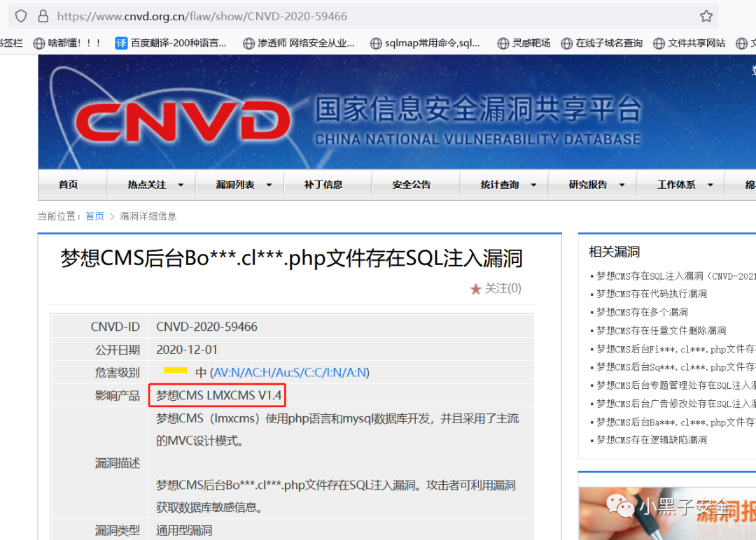Viewport: 756px width, 540px height.
Task: Open the 百度翻译-200种语言 bookmark
Action: pyautogui.click(x=171, y=43)
